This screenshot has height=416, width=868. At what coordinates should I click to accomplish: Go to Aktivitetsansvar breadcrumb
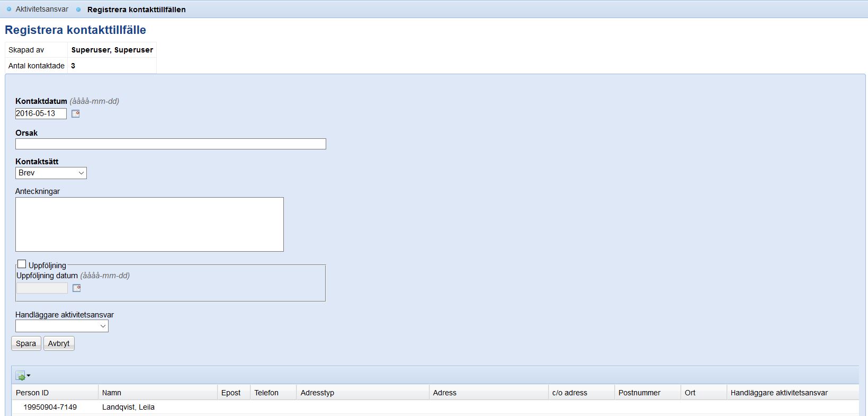[x=42, y=9]
